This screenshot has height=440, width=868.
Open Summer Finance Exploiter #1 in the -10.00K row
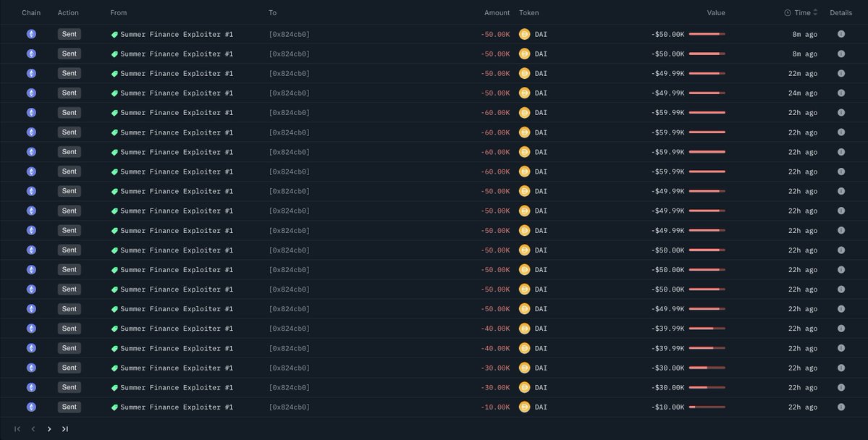point(177,407)
